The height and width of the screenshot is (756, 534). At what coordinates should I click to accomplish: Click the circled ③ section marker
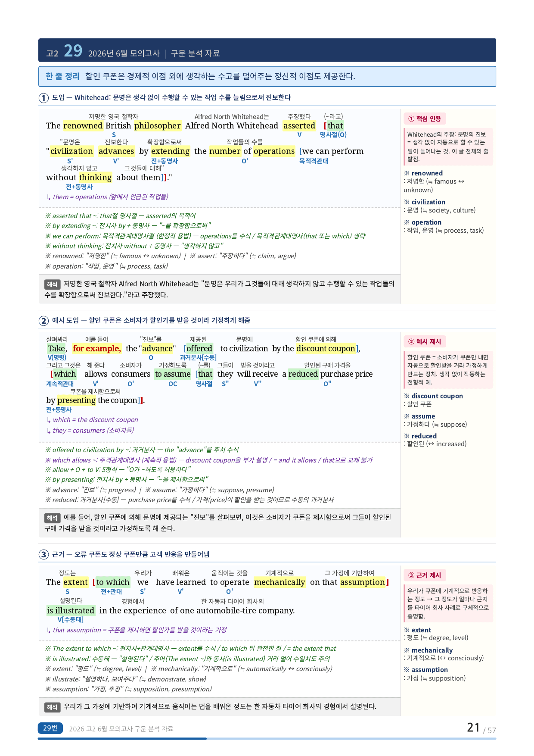(43, 555)
